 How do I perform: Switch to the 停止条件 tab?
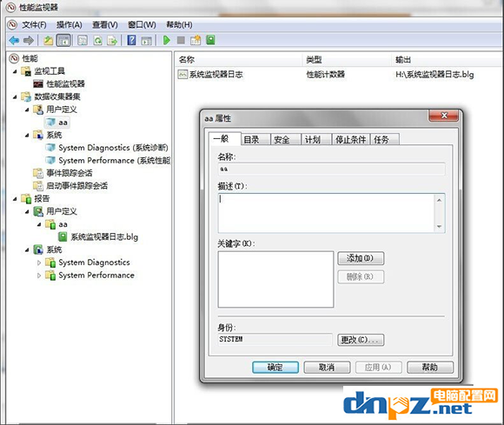[351, 140]
